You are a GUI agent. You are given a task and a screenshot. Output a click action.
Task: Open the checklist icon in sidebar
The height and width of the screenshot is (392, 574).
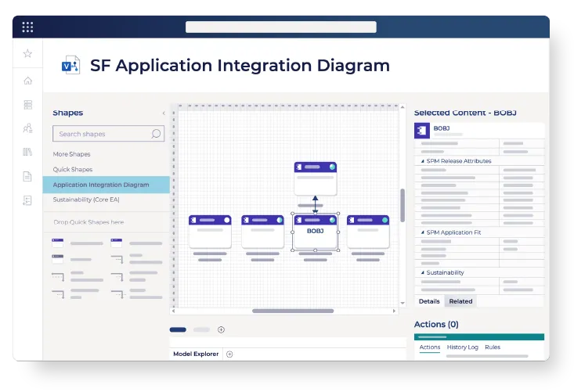click(27, 200)
